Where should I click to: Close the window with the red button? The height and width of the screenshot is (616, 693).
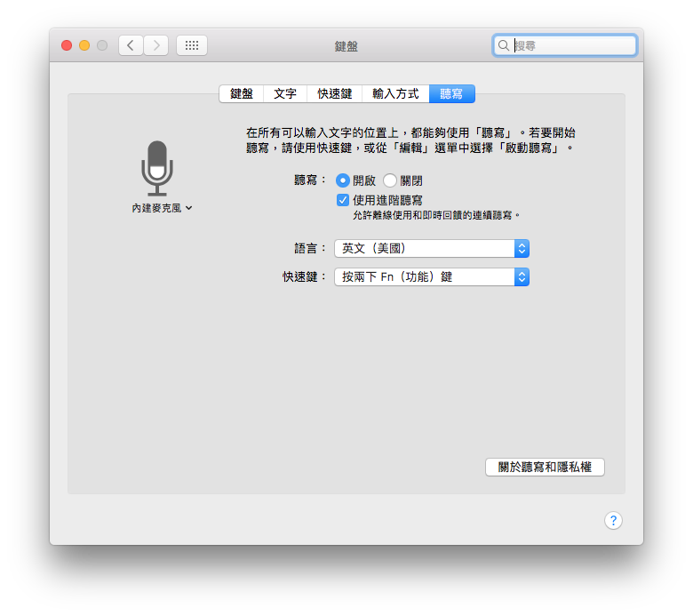pos(67,45)
